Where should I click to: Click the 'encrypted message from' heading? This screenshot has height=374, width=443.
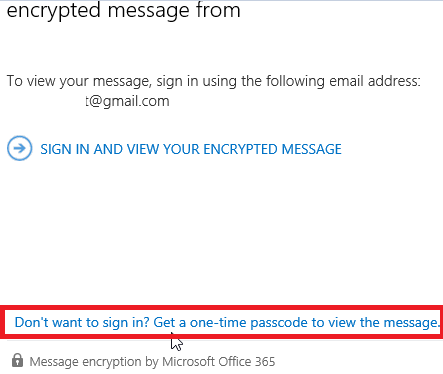[123, 10]
